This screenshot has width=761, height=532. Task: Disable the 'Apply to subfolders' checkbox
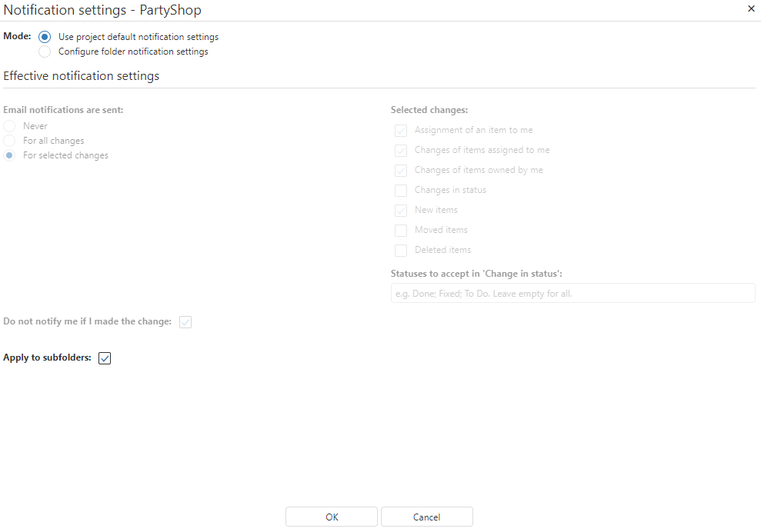click(x=105, y=358)
